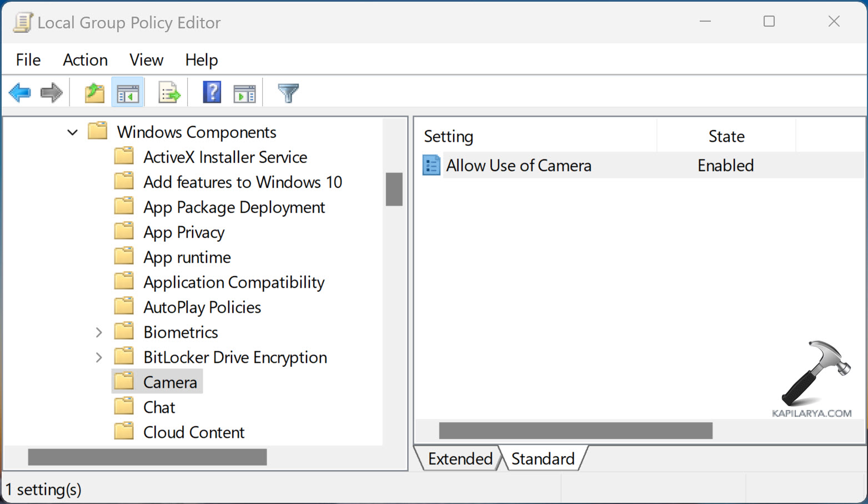Screen dimensions: 868x504
Task: Expand the BitLocker Drive Encryption folder
Action: tap(99, 357)
